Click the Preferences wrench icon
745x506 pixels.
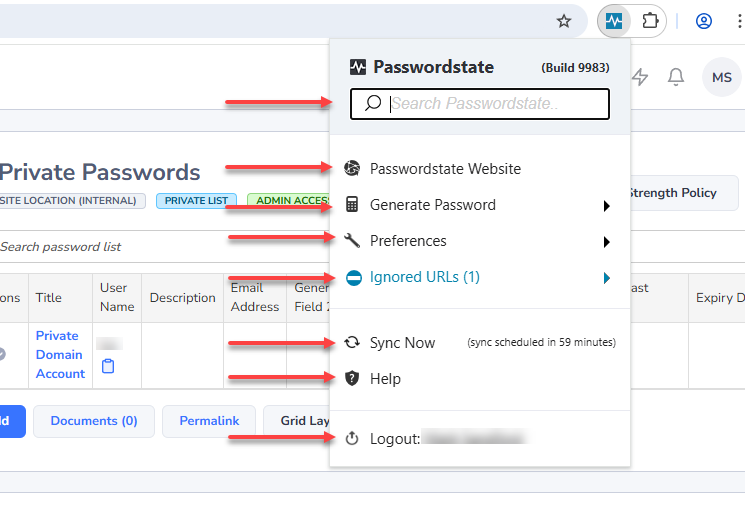[x=352, y=240]
